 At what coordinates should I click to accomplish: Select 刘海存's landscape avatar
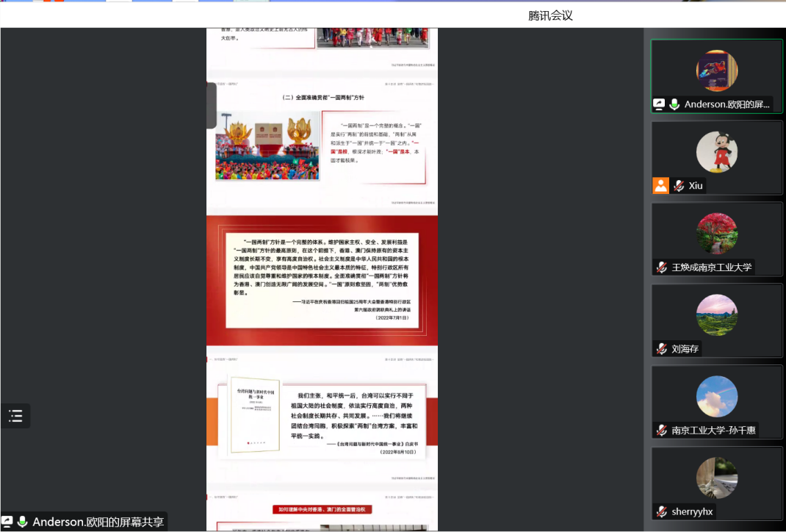[x=716, y=315]
